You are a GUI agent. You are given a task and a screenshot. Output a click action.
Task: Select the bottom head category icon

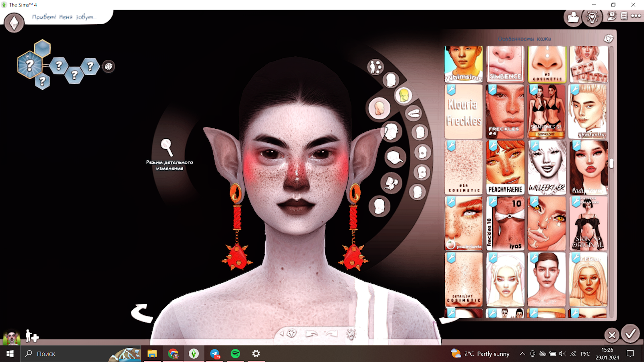point(379,206)
